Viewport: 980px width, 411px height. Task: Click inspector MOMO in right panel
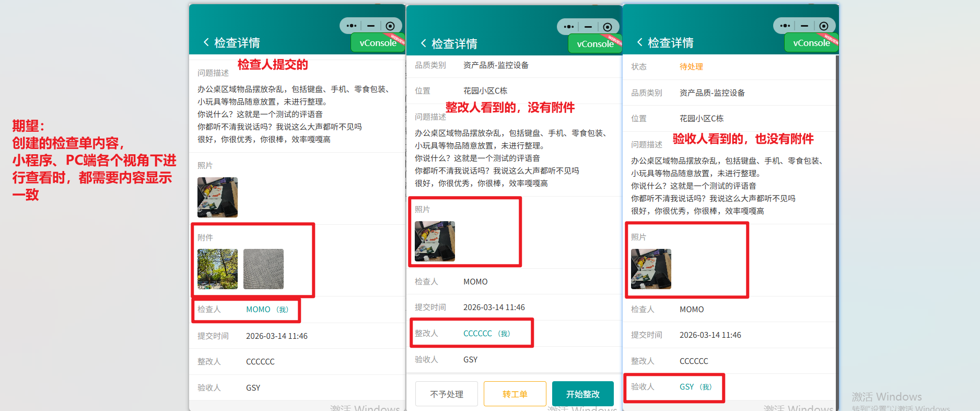(x=692, y=310)
